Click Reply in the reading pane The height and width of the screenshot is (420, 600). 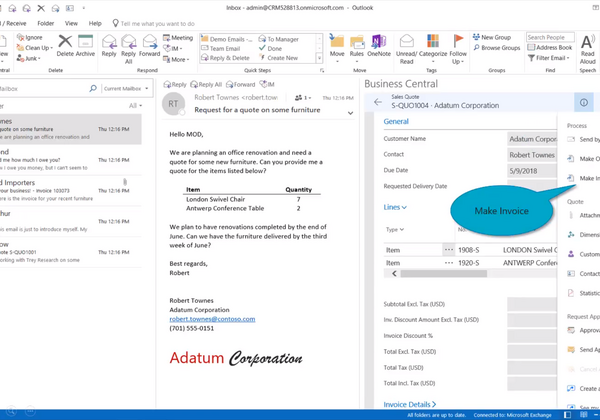[175, 85]
